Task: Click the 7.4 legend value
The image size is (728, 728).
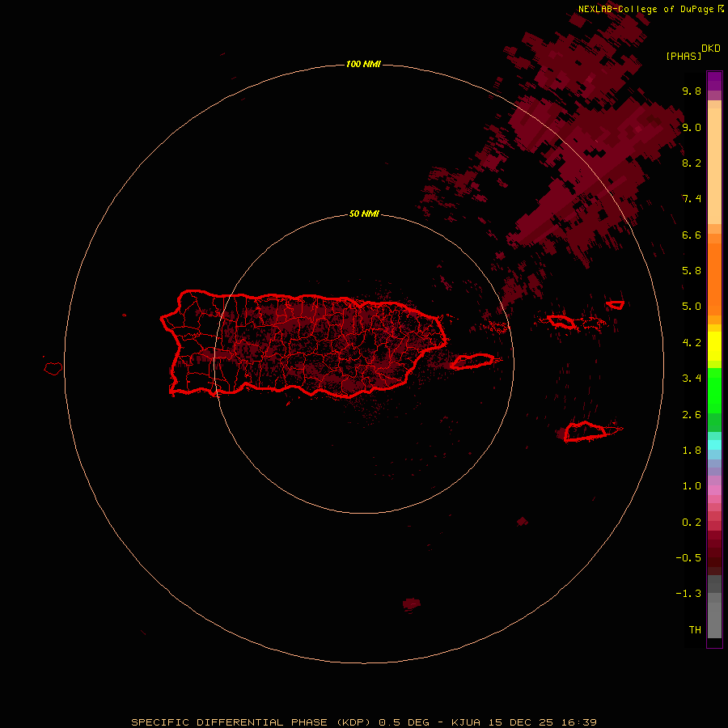Action: [692, 199]
